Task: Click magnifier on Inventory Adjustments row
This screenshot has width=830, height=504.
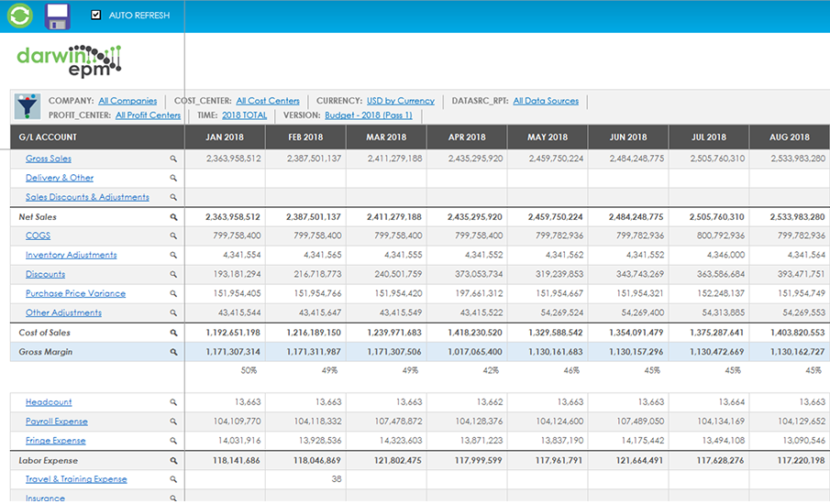Action: pyautogui.click(x=173, y=255)
